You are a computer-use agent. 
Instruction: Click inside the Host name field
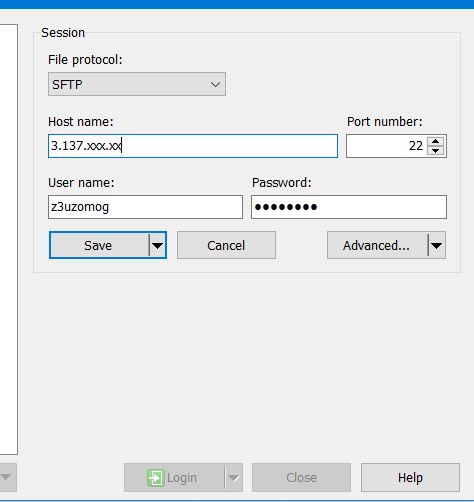coord(193,146)
